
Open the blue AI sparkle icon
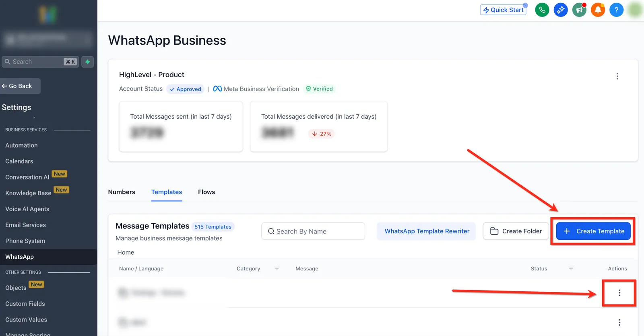coord(560,10)
